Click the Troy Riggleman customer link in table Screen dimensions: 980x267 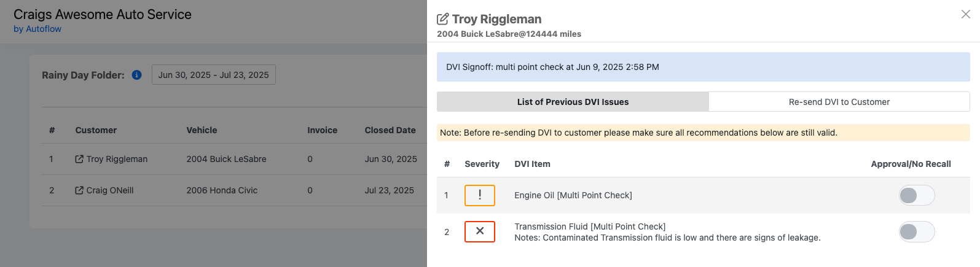coord(117,159)
